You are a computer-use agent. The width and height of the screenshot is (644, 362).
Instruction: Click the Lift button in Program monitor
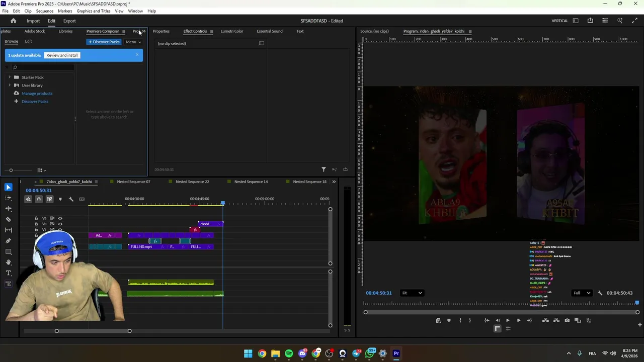tap(545, 320)
